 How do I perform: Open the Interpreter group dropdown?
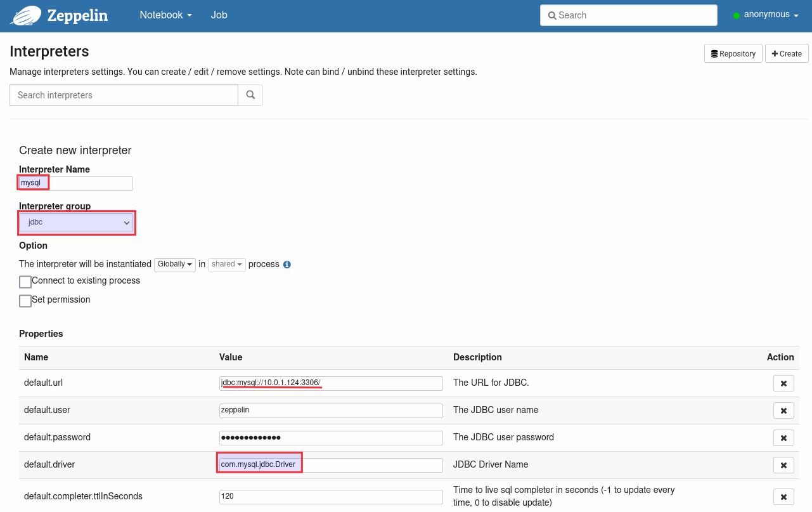(76, 223)
